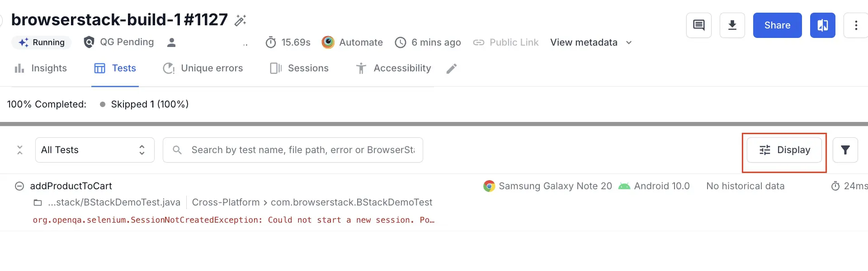Click the Share button

coord(777,25)
